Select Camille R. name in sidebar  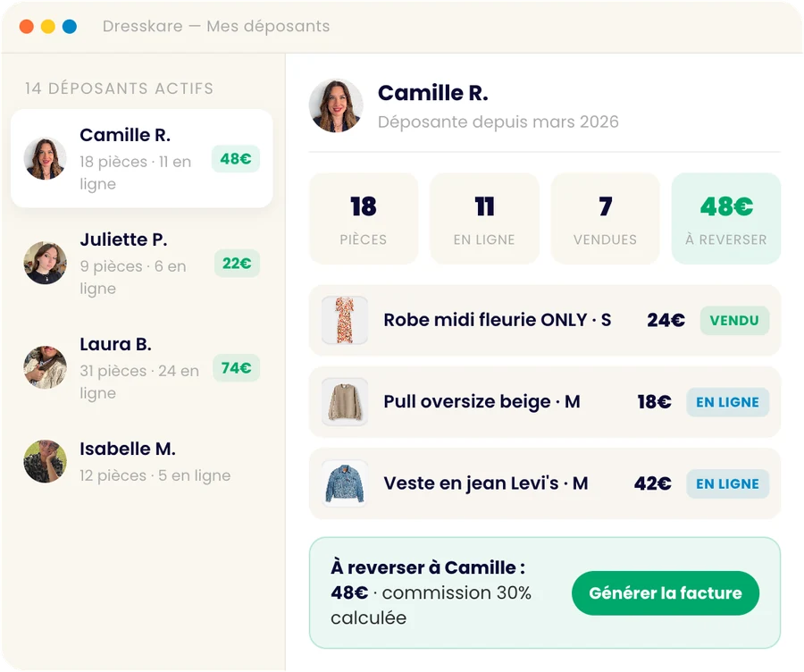124,135
